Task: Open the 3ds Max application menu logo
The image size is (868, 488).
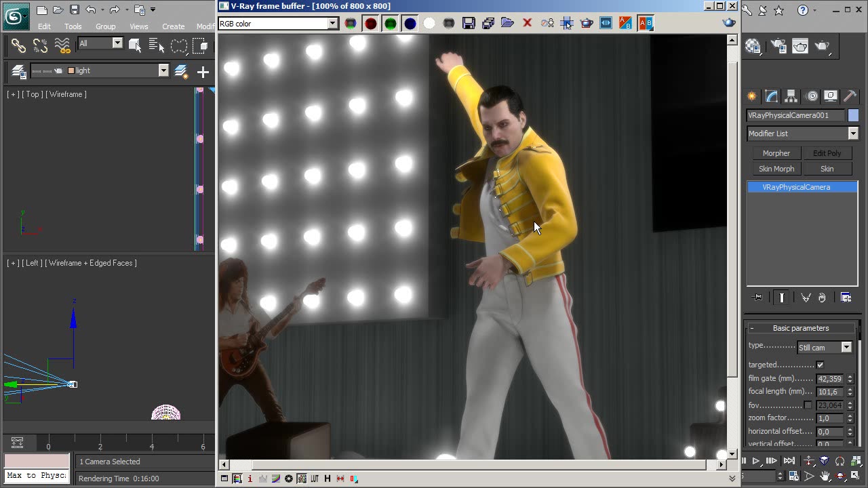Action: click(15, 16)
